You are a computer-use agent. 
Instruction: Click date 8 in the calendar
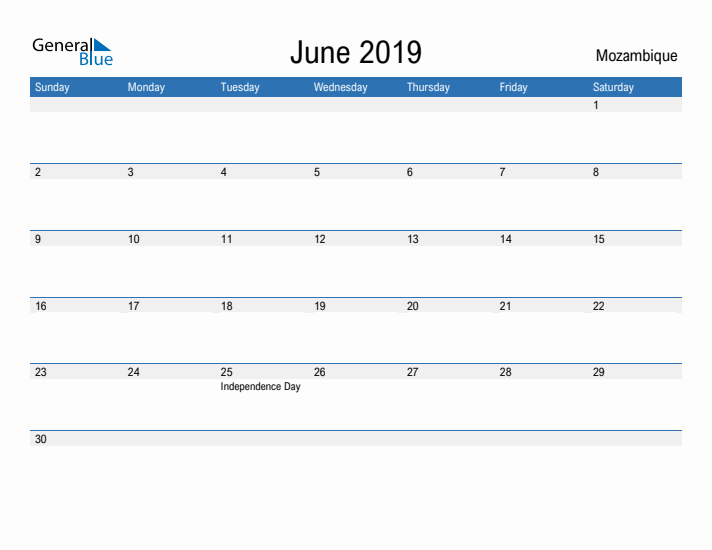pyautogui.click(x=596, y=172)
